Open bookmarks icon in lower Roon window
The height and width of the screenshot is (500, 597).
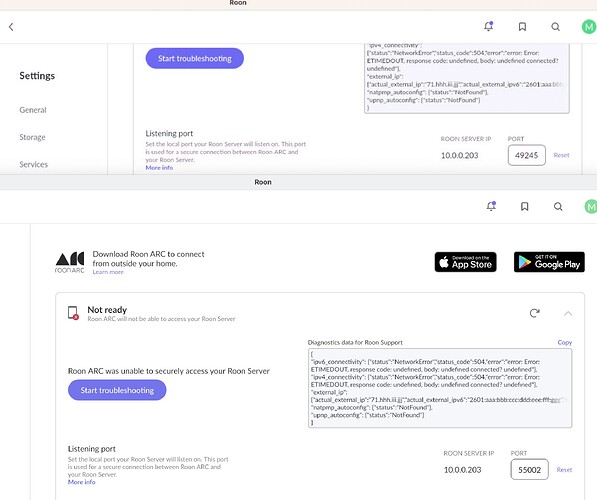click(525, 206)
